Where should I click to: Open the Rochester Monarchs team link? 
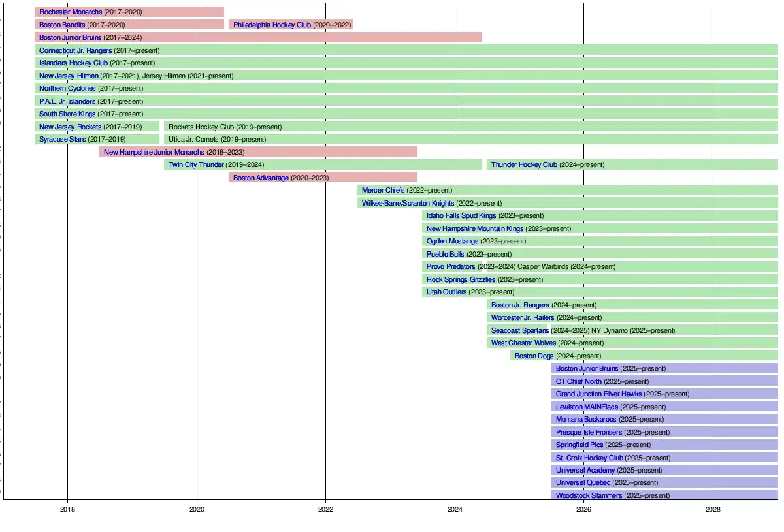pyautogui.click(x=71, y=12)
